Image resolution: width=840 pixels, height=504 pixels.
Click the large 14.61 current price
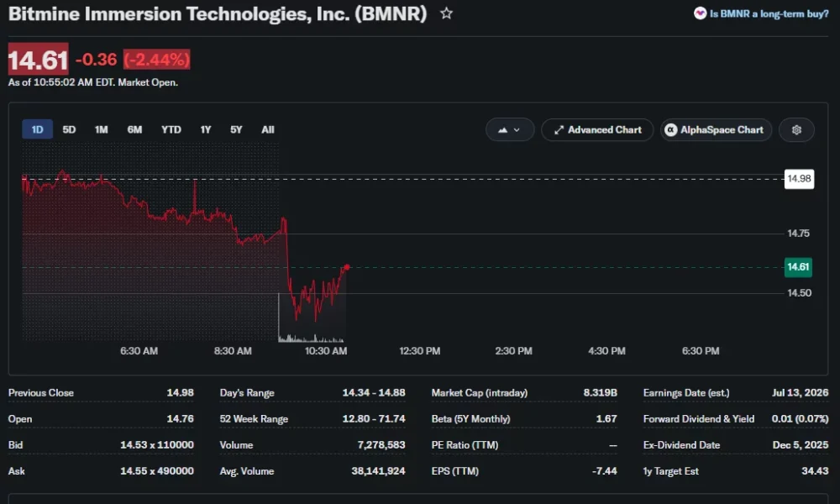pos(38,59)
